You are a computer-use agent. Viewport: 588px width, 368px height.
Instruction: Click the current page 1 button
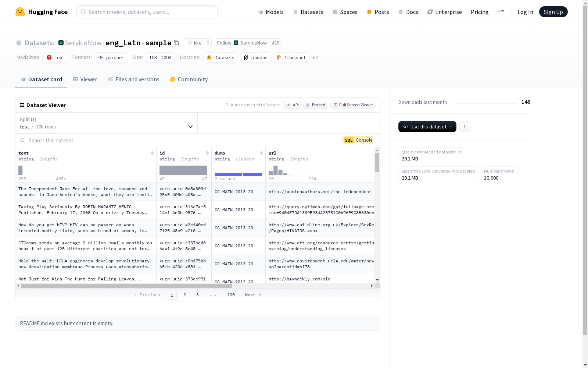[172, 295]
